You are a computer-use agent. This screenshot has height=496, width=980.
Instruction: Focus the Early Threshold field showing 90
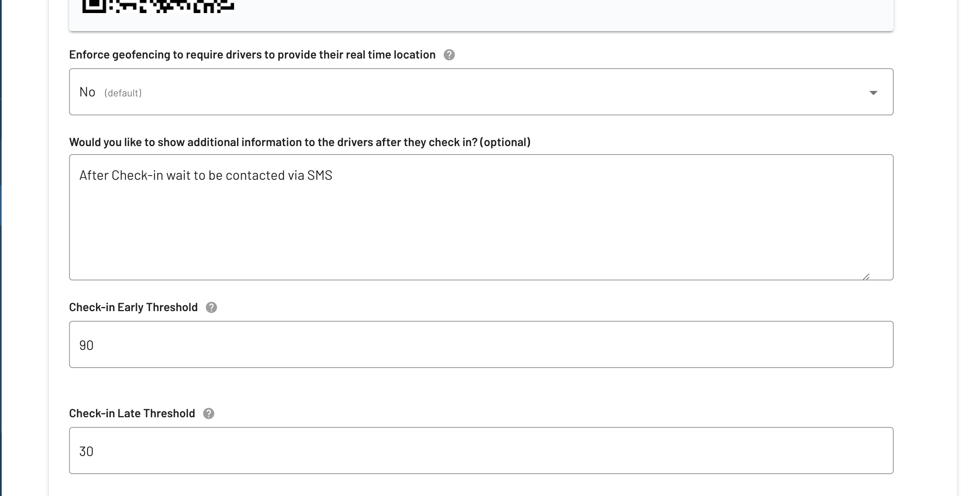481,344
